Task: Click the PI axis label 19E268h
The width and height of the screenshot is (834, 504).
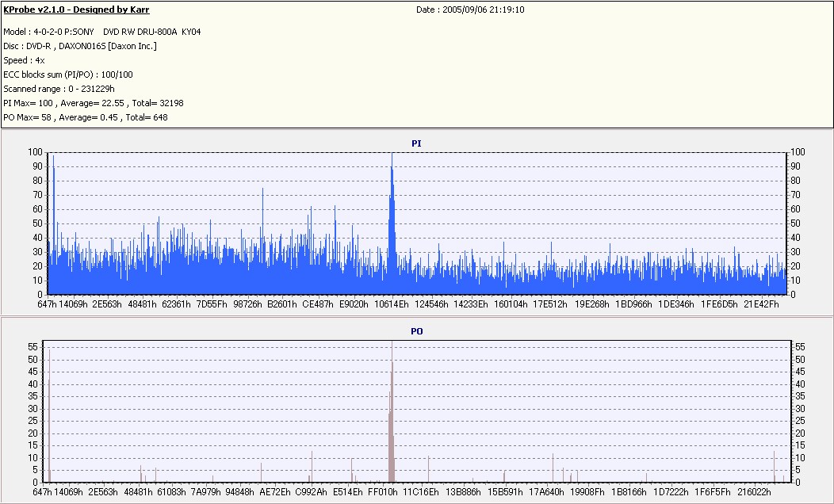Action: pyautogui.click(x=592, y=304)
